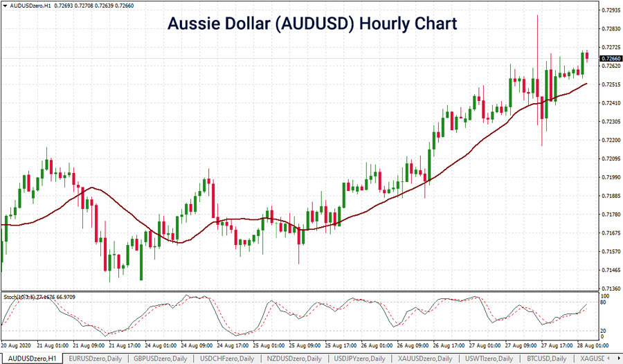Switch to the XAUUSDzero,Daily gold chart tab
This screenshot has height=364, width=623.
426,358
